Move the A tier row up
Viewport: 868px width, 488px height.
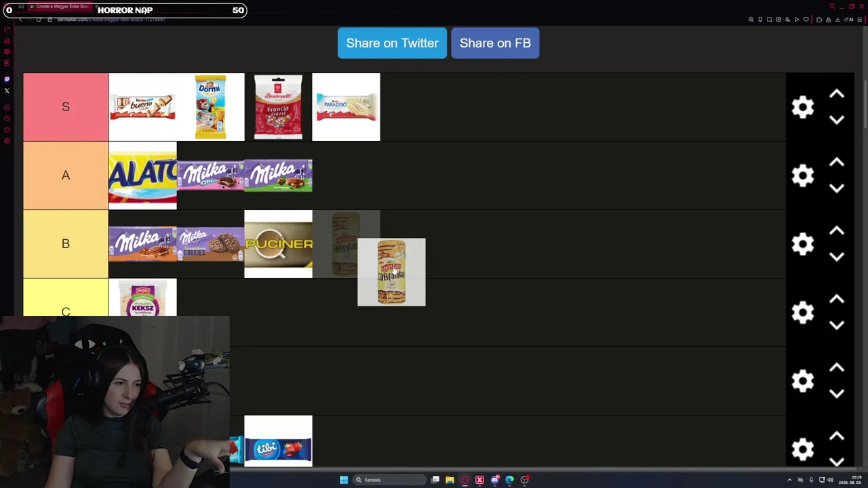click(837, 163)
